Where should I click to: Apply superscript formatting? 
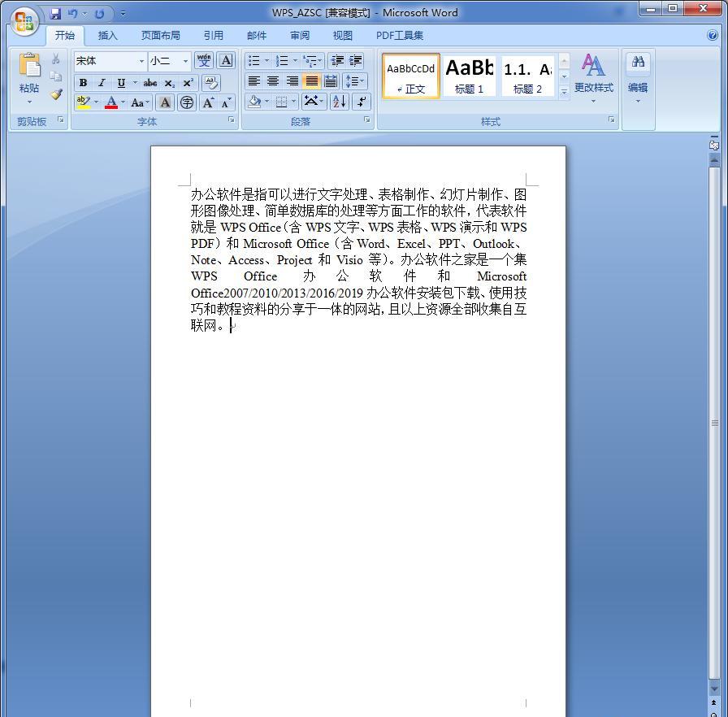coord(187,83)
